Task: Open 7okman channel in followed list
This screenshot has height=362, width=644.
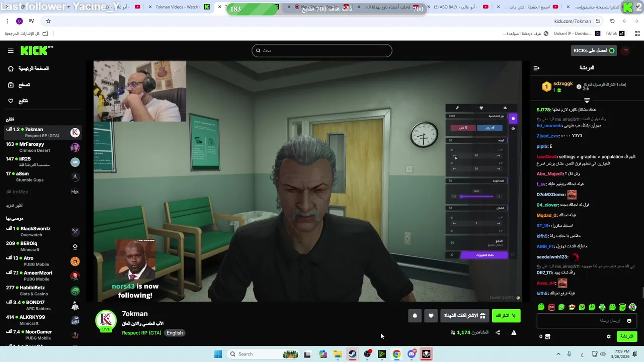Action: point(42,132)
